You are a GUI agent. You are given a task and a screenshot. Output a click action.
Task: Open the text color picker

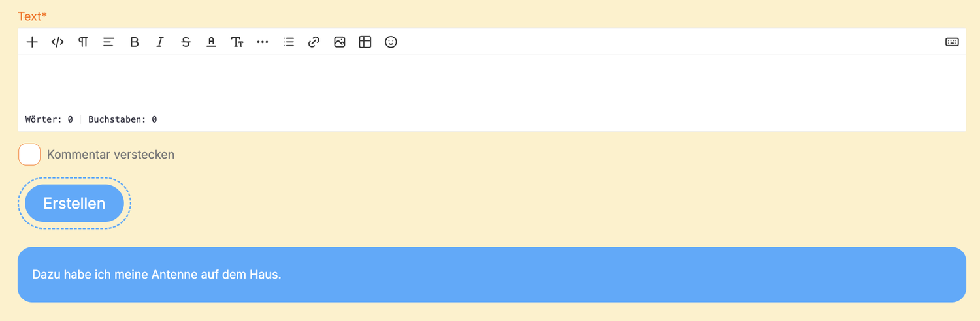tap(211, 42)
